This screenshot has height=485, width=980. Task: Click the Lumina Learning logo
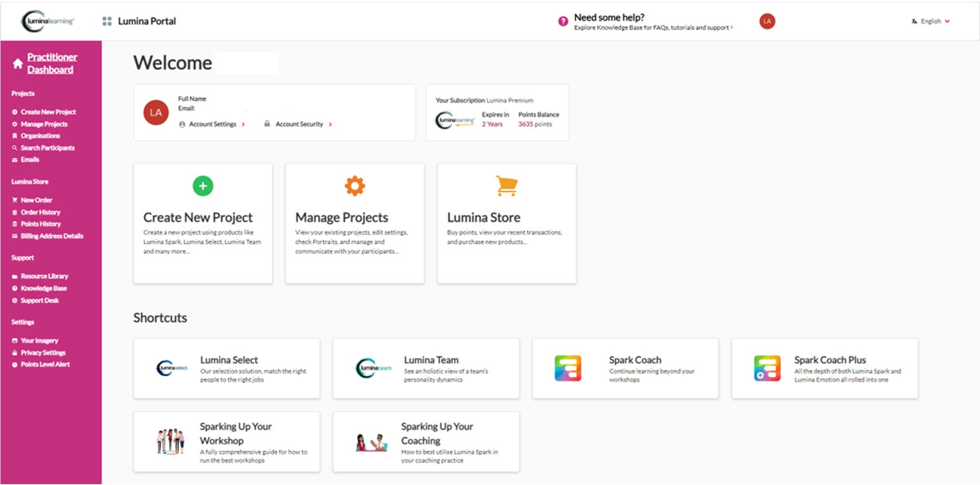click(x=48, y=21)
